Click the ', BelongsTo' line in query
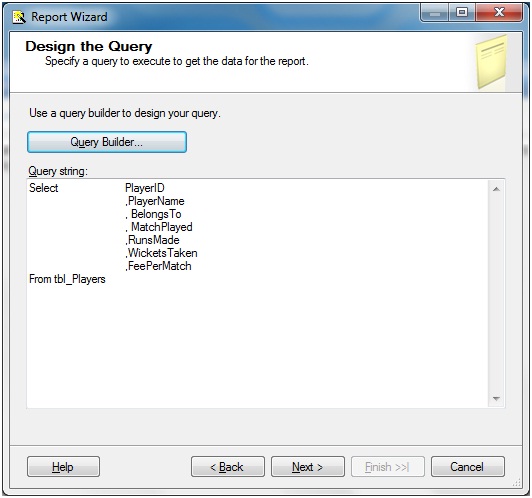532x498 pixels. [153, 214]
